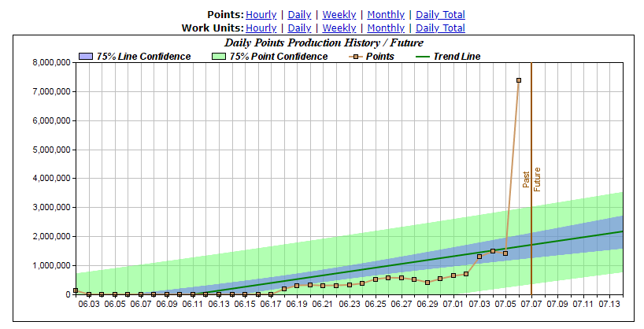The image size is (644, 329).
Task: Click the 8,000,000 y-axis label
Action: point(51,63)
